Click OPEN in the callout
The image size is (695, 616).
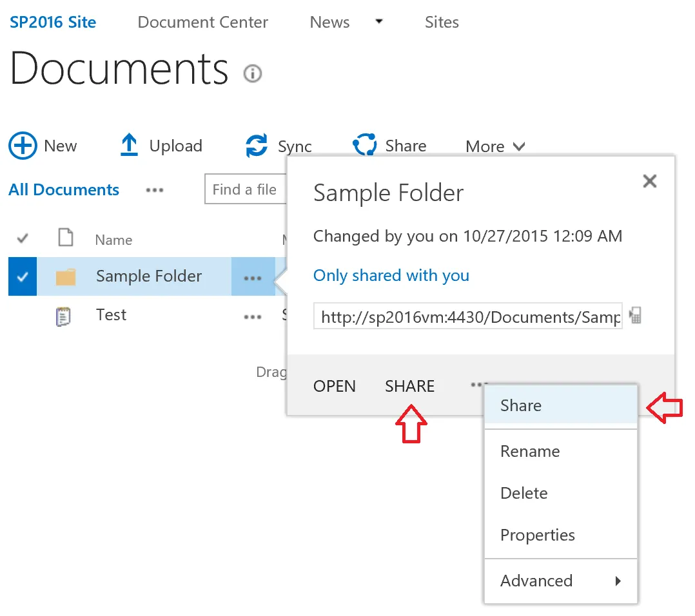(x=334, y=386)
